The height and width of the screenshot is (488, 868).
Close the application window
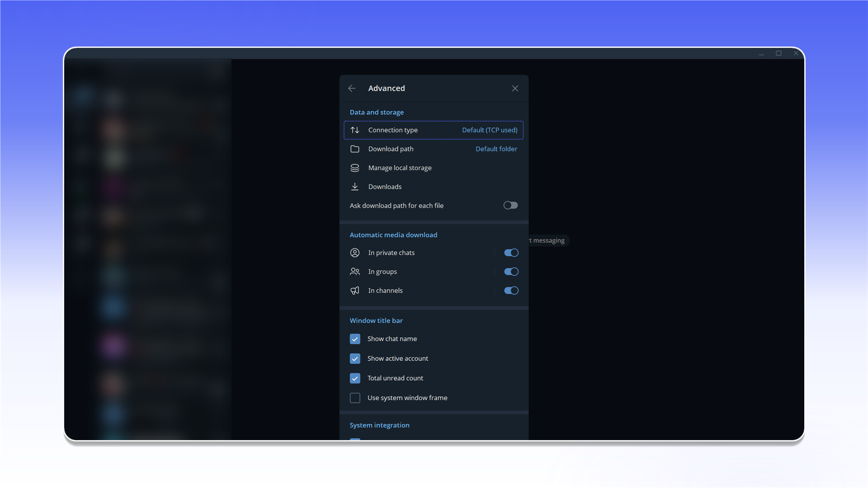[x=796, y=53]
